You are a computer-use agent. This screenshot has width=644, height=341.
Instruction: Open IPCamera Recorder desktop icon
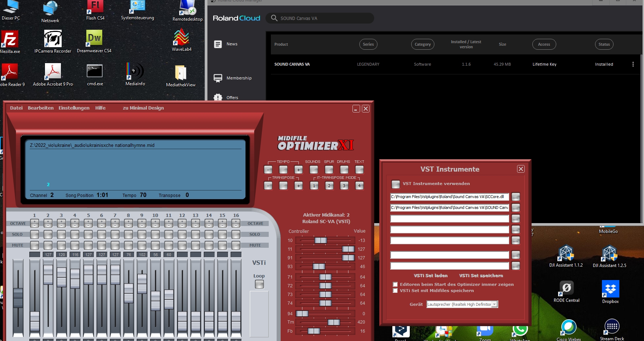point(53,41)
